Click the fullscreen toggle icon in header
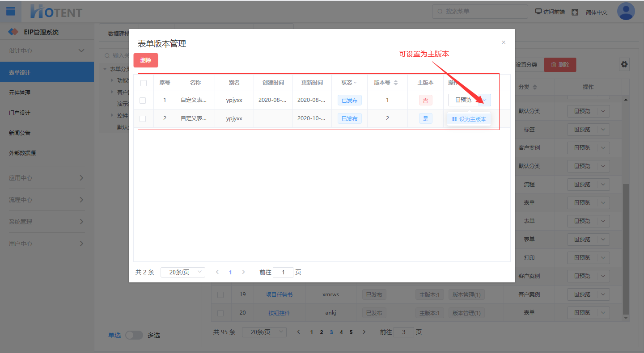644x353 pixels. click(x=575, y=12)
